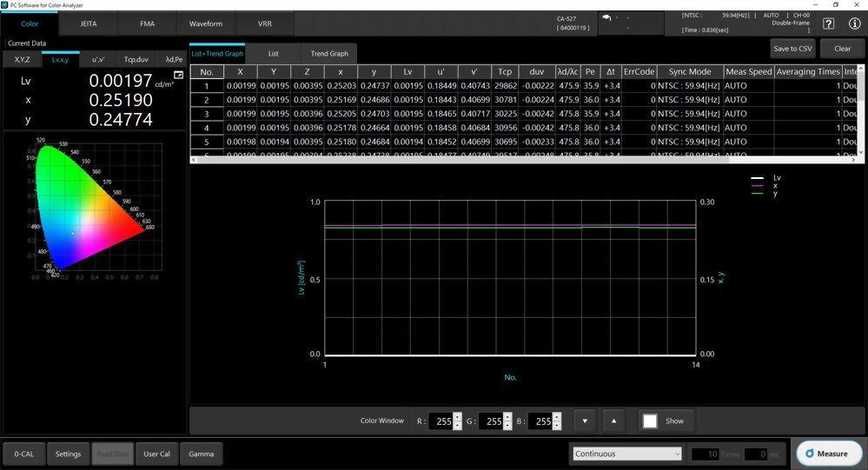Open the help question mark icon
The height and width of the screenshot is (470, 868).
[828, 23]
